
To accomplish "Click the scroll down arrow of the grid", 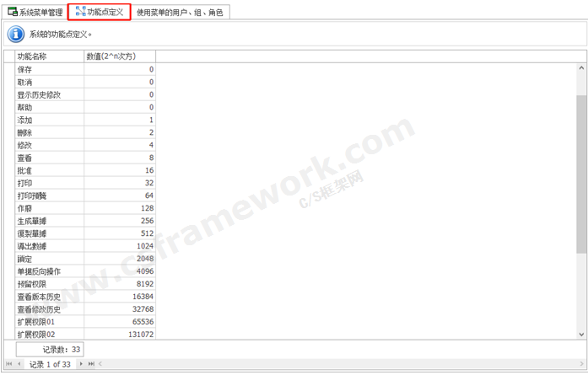I will point(581,335).
